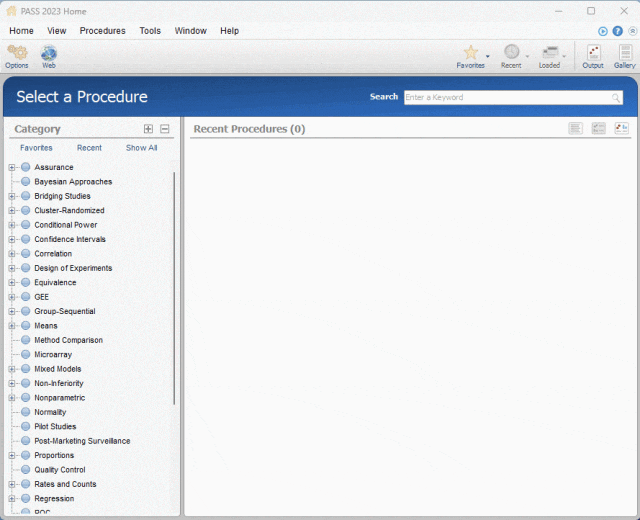
Task: Click the Normality category bullet icon
Action: coord(25,412)
